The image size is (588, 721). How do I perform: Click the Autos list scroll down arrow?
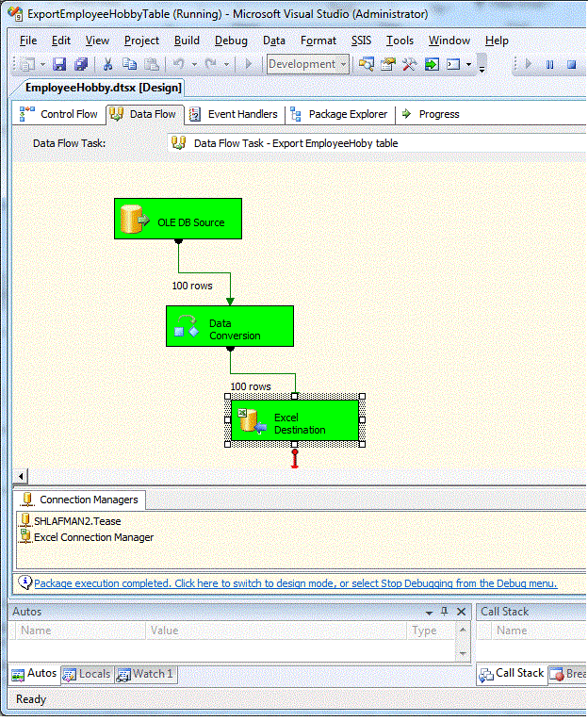[463, 653]
